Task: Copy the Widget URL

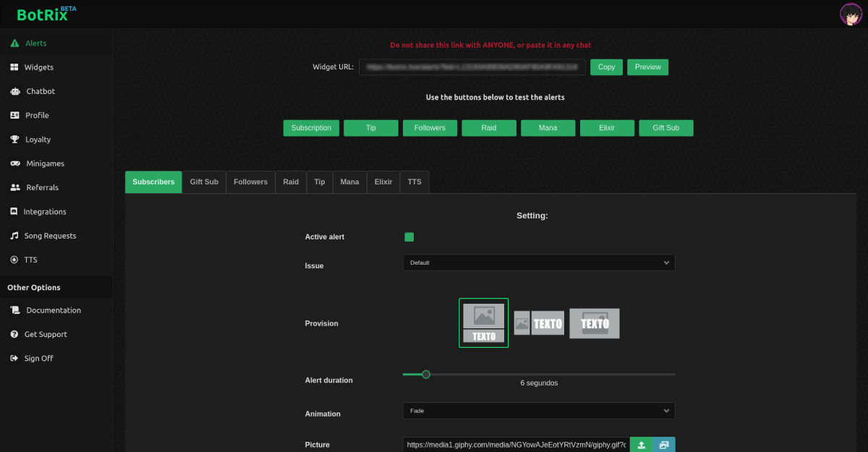Action: tap(606, 67)
